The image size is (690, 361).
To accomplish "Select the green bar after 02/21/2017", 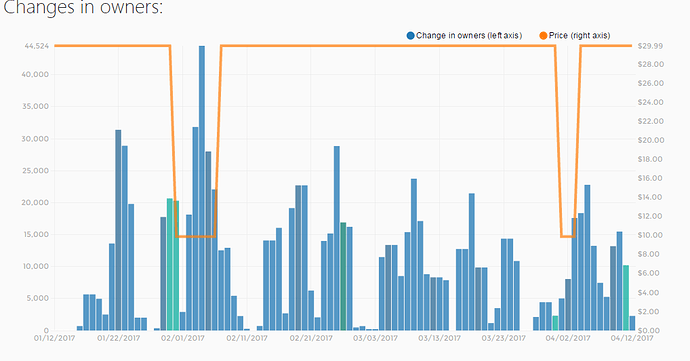I will tap(343, 276).
